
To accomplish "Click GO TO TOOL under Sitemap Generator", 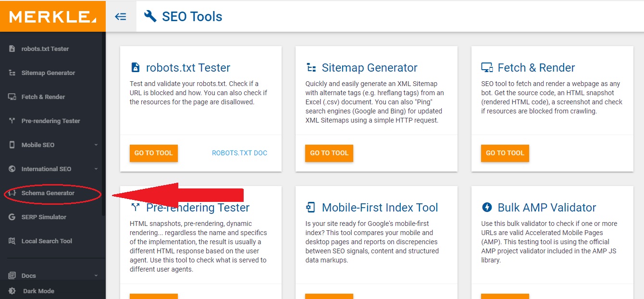I will [x=329, y=153].
